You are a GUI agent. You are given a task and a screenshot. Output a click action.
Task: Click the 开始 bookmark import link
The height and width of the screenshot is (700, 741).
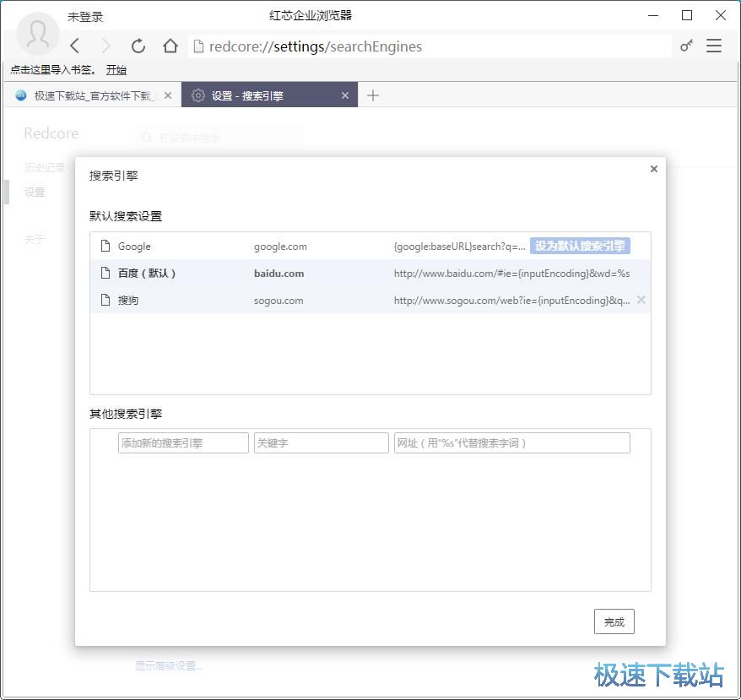click(x=116, y=70)
